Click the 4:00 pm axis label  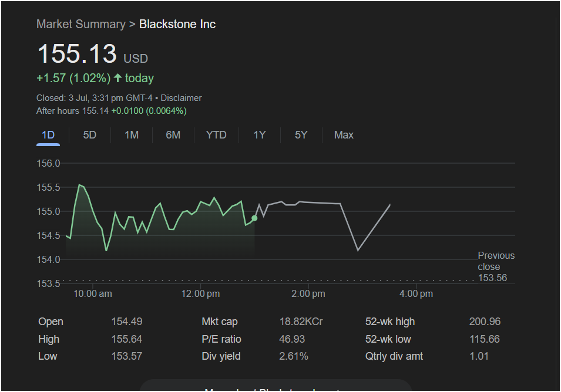point(416,294)
